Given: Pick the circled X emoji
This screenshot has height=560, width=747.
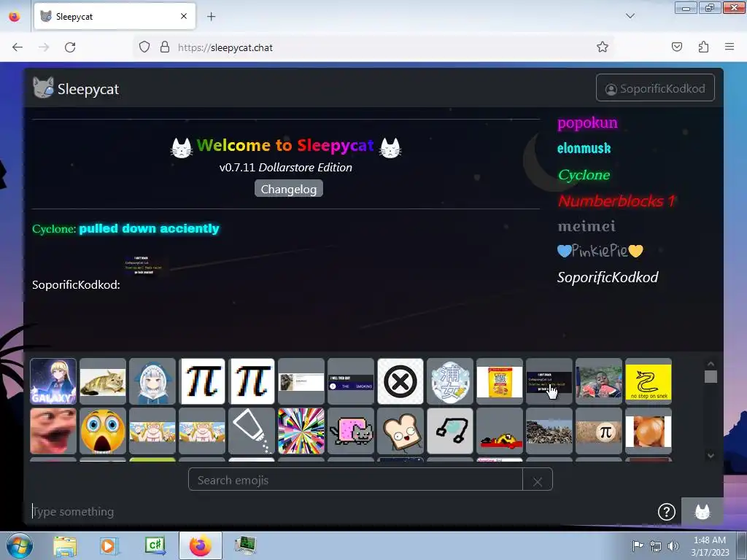Looking at the screenshot, I should click(x=400, y=381).
